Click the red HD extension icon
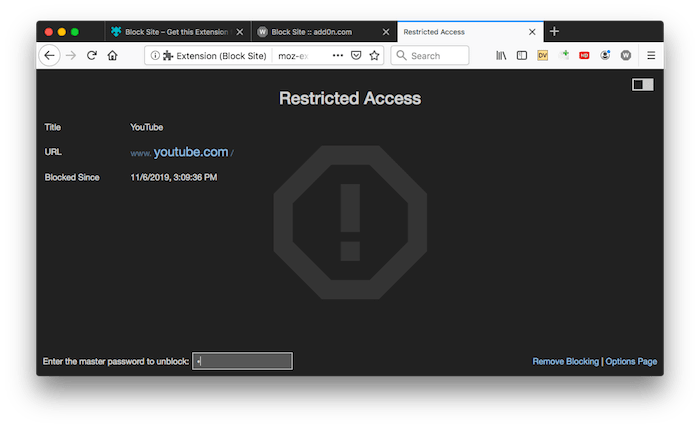700x428 pixels. pyautogui.click(x=584, y=56)
